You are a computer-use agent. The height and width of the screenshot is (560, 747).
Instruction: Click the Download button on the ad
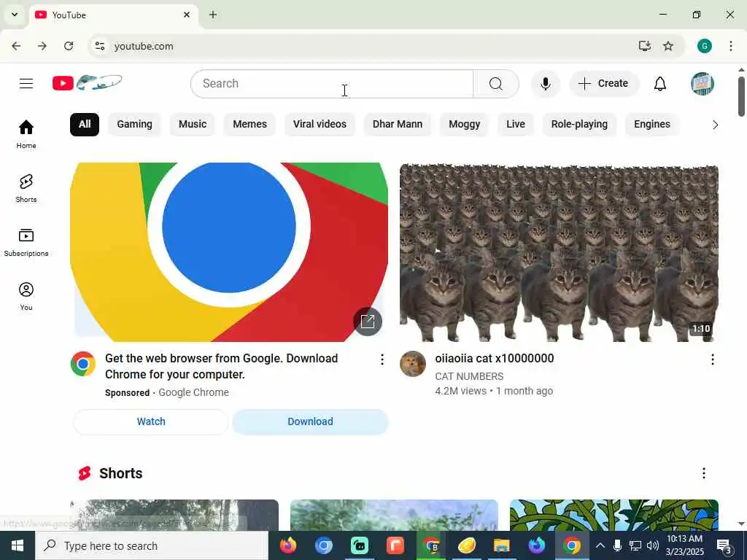[310, 422]
